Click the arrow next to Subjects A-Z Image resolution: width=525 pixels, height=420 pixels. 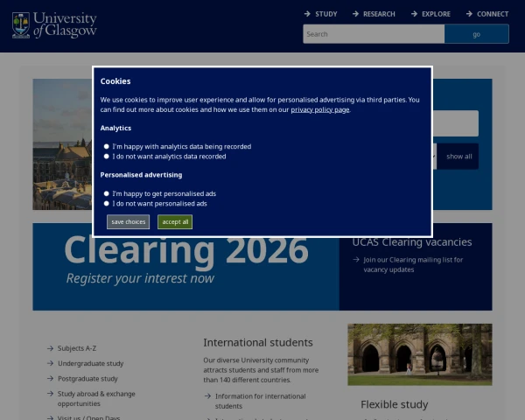(x=50, y=348)
